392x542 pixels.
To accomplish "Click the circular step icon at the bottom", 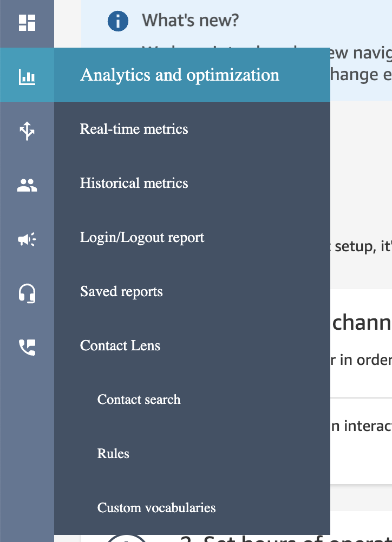I will [x=126, y=538].
